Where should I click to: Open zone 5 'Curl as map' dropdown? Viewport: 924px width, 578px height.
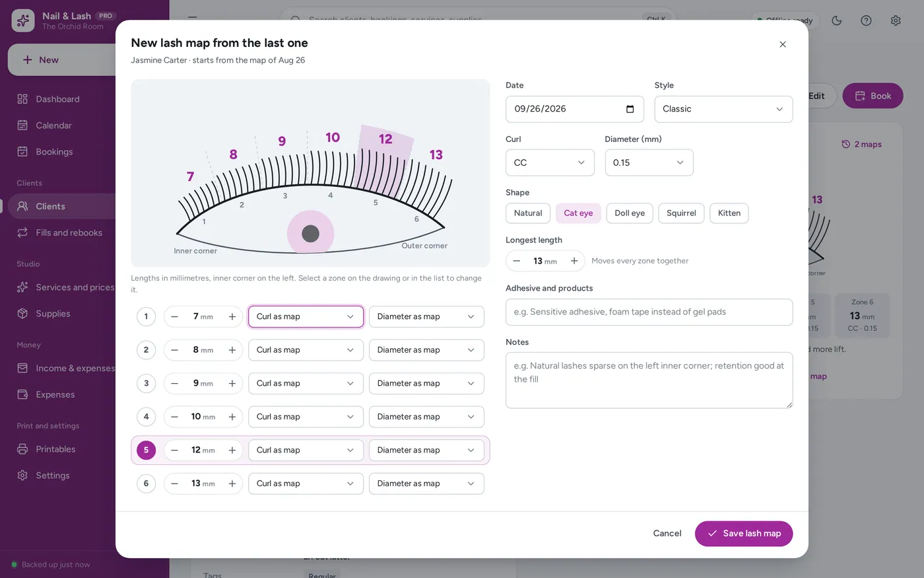pos(306,450)
